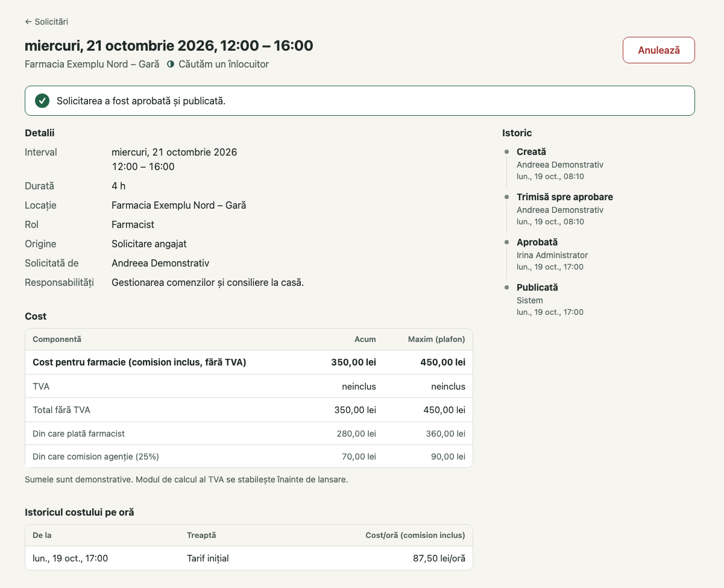724x588 pixels.
Task: Select "neinclus" under Acum in the TVA row
Action: coord(359,386)
